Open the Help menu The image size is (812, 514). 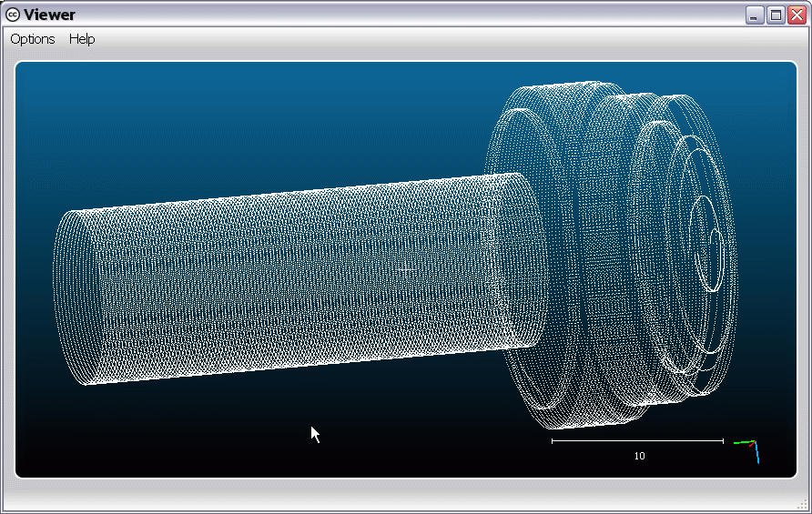[x=82, y=39]
